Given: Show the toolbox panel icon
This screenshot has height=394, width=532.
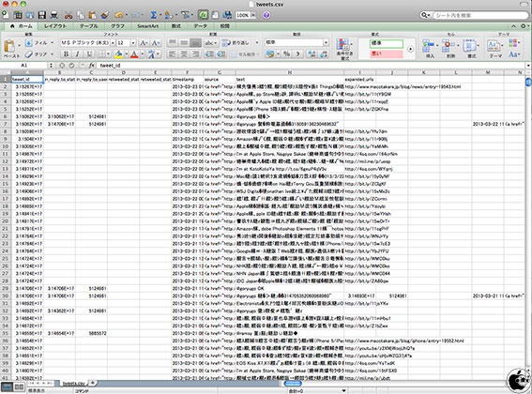Looking at the screenshot, I should click(x=215, y=15).
